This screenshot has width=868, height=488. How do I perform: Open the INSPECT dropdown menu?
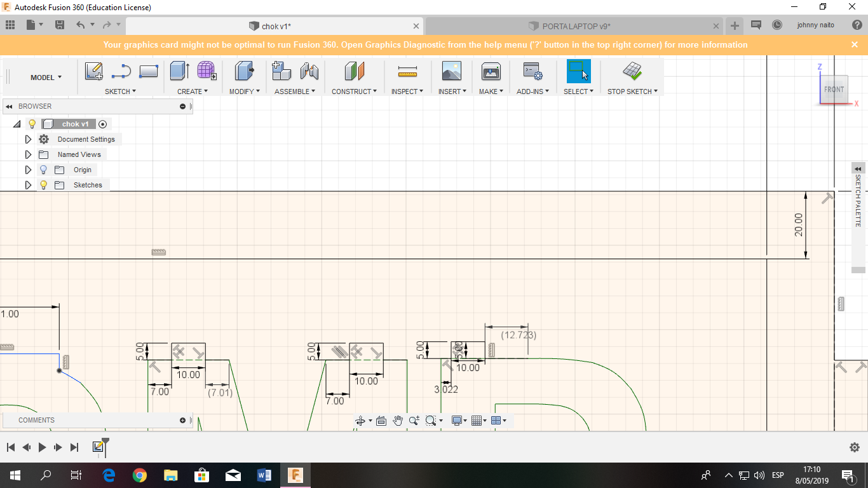click(x=407, y=91)
